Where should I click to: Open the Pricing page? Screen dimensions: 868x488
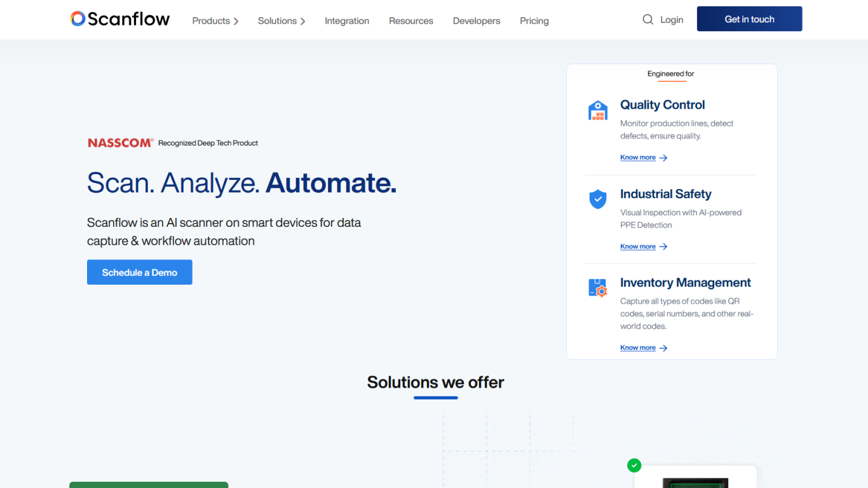pyautogui.click(x=534, y=21)
